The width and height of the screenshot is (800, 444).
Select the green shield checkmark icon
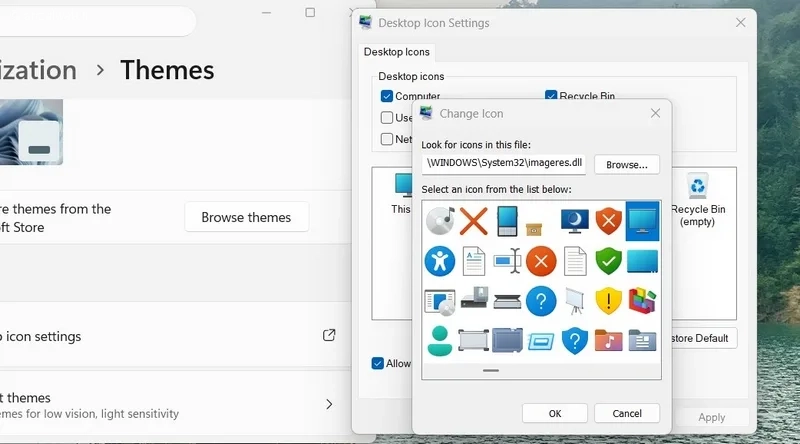pyautogui.click(x=608, y=261)
